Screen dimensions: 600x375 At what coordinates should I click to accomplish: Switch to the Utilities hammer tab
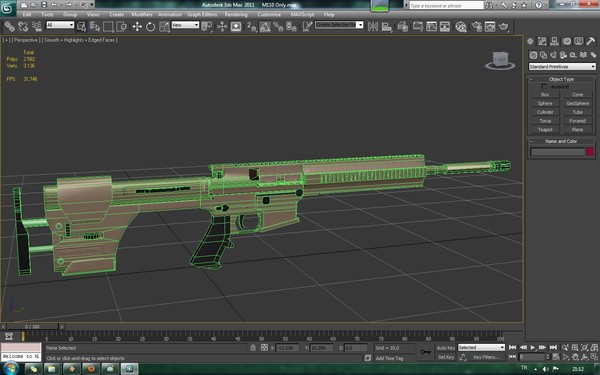[590, 41]
